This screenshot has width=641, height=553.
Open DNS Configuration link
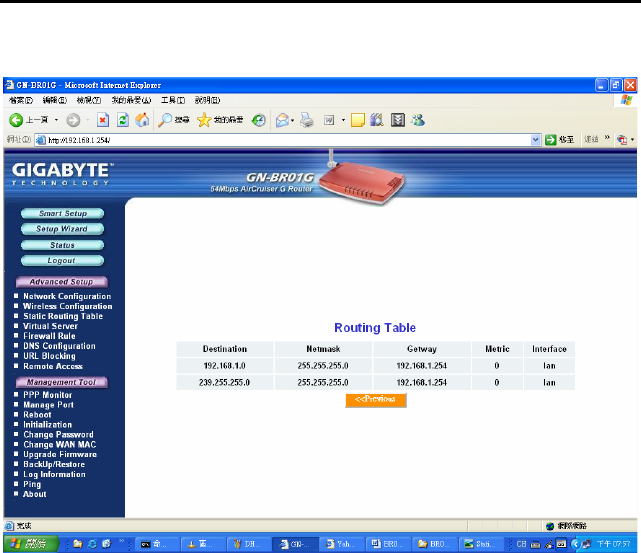59,346
